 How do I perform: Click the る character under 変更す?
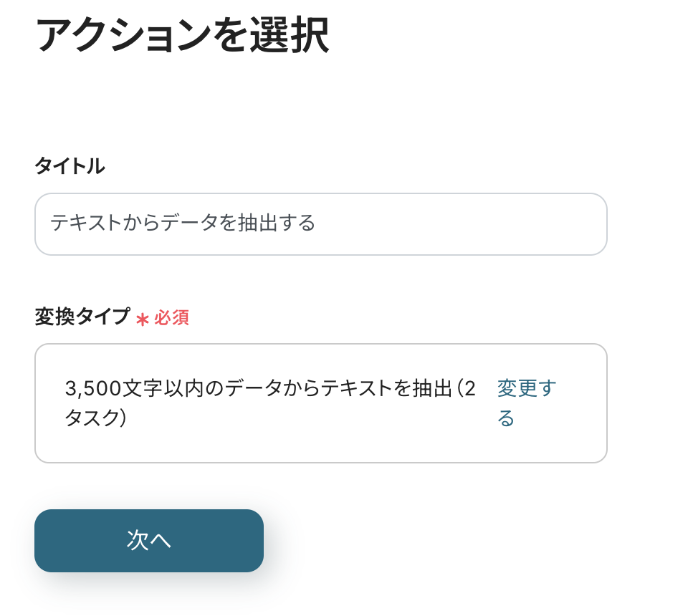tap(506, 418)
